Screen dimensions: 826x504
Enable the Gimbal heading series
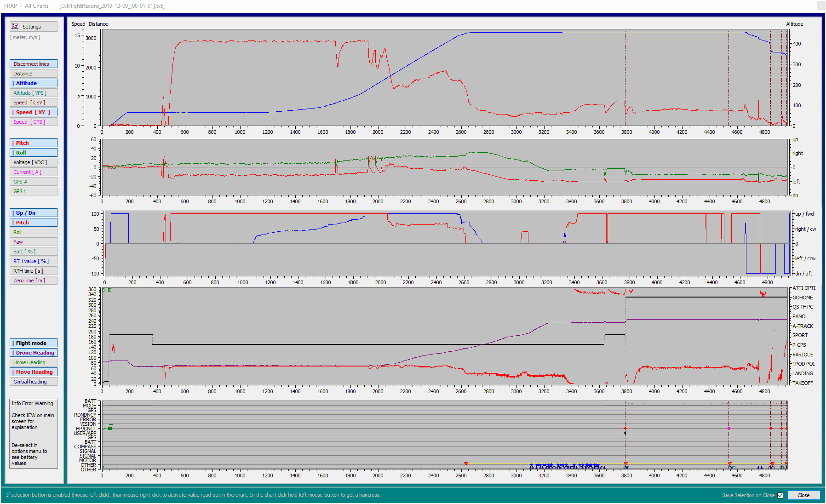34,382
